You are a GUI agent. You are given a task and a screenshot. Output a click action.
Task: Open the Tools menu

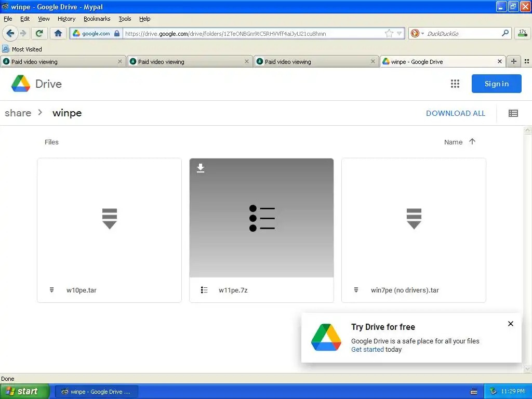[x=125, y=19]
